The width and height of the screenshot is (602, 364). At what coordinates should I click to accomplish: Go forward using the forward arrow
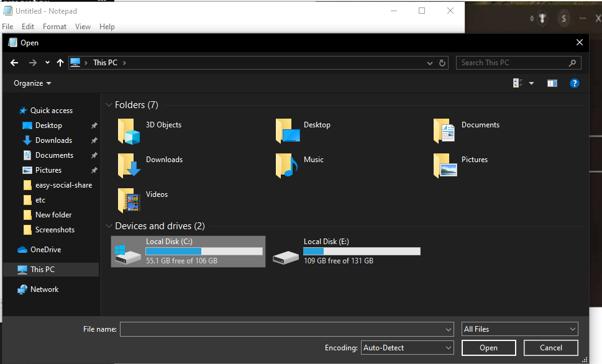[x=33, y=63]
